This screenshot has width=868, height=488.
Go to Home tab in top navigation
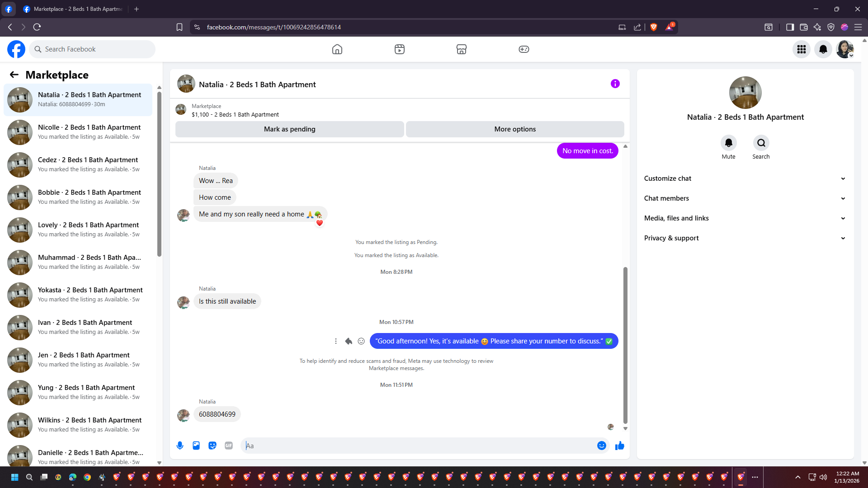pos(337,49)
